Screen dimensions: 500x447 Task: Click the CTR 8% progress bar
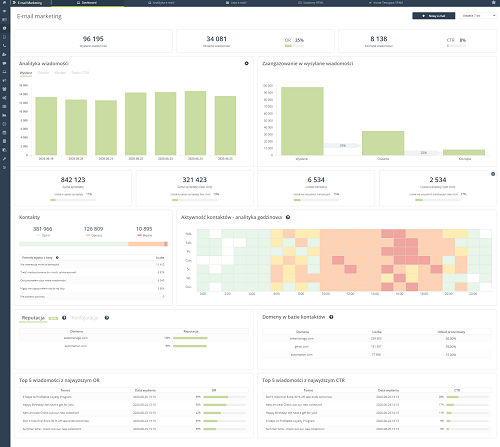(x=456, y=46)
